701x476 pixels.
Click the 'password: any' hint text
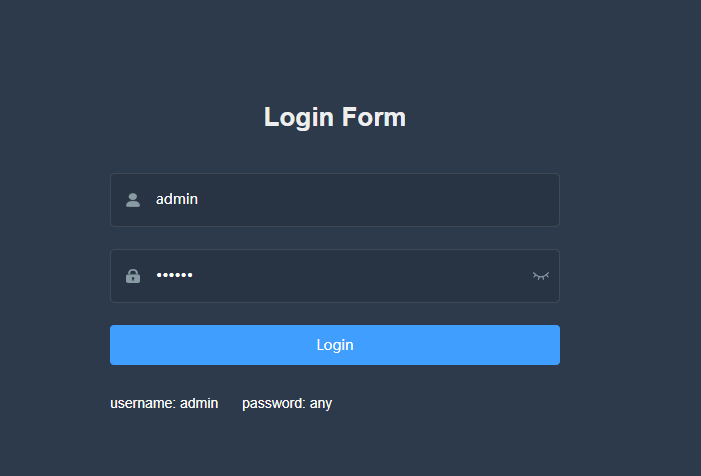click(287, 403)
